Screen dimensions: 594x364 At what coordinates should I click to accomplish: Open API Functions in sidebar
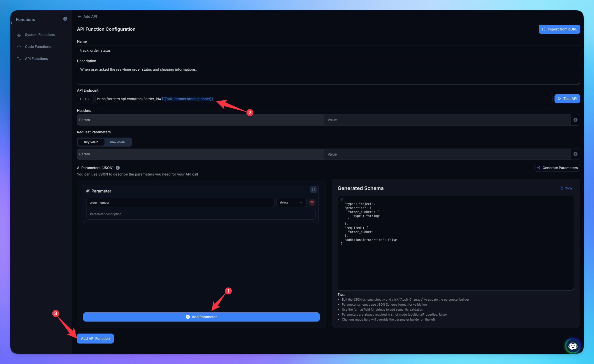point(36,59)
